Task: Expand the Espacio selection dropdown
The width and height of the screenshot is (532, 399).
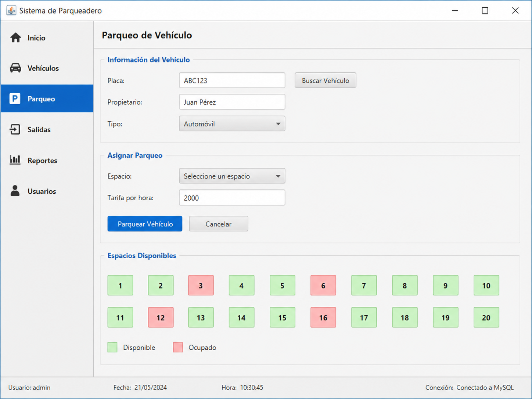Action: (x=232, y=176)
